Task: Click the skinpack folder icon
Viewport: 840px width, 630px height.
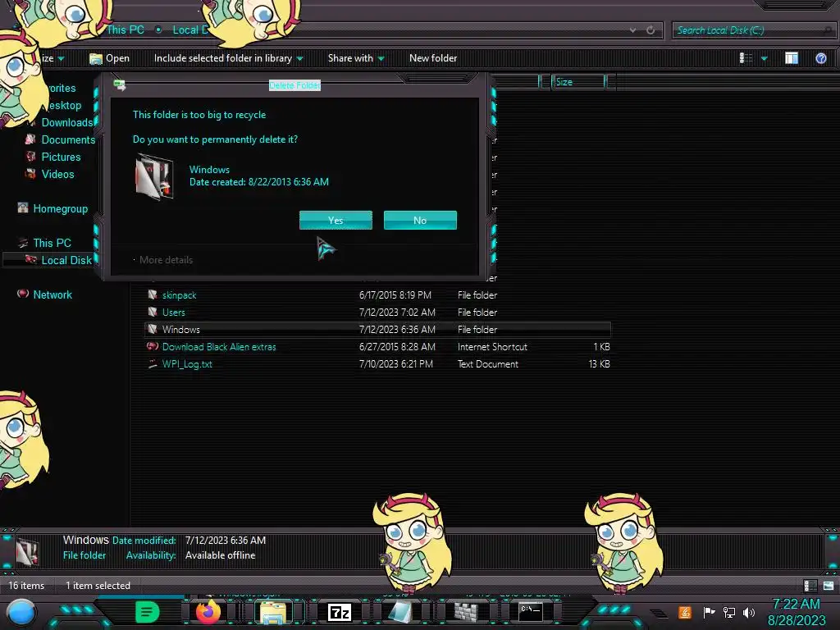Action: tap(153, 294)
